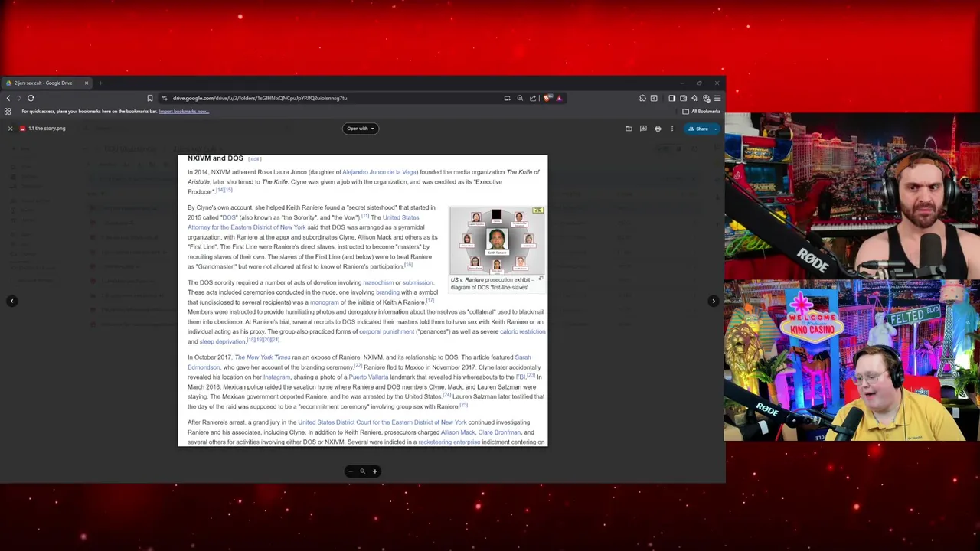Open the more actions three-dot menu
Viewport: 980px width, 551px height.
point(672,129)
